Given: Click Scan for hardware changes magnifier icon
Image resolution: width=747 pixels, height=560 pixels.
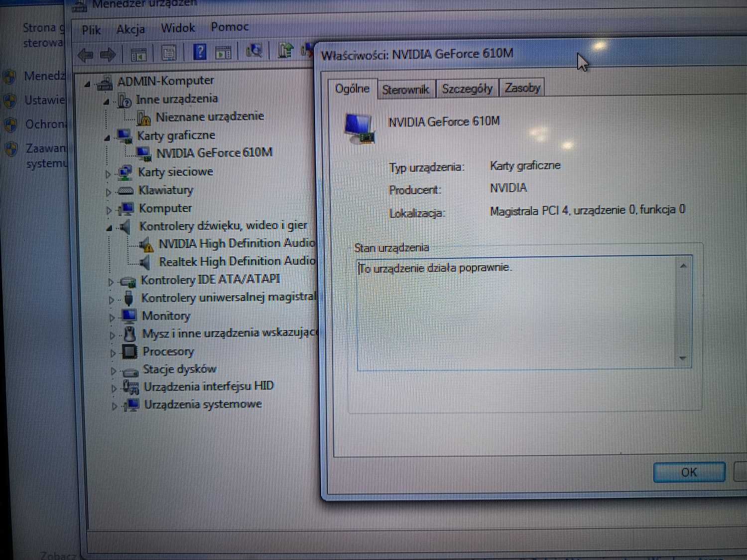Looking at the screenshot, I should (x=254, y=50).
